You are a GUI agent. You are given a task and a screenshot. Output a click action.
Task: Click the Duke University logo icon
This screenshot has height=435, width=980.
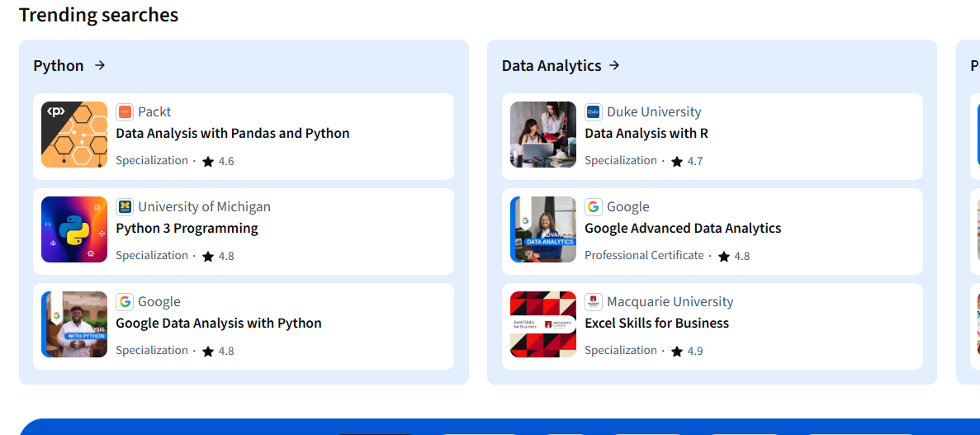(593, 112)
